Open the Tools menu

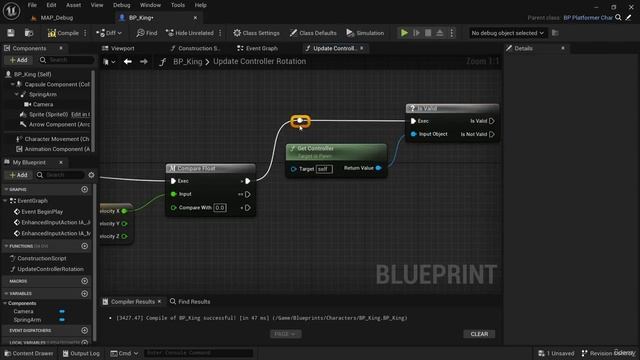(x=178, y=5)
